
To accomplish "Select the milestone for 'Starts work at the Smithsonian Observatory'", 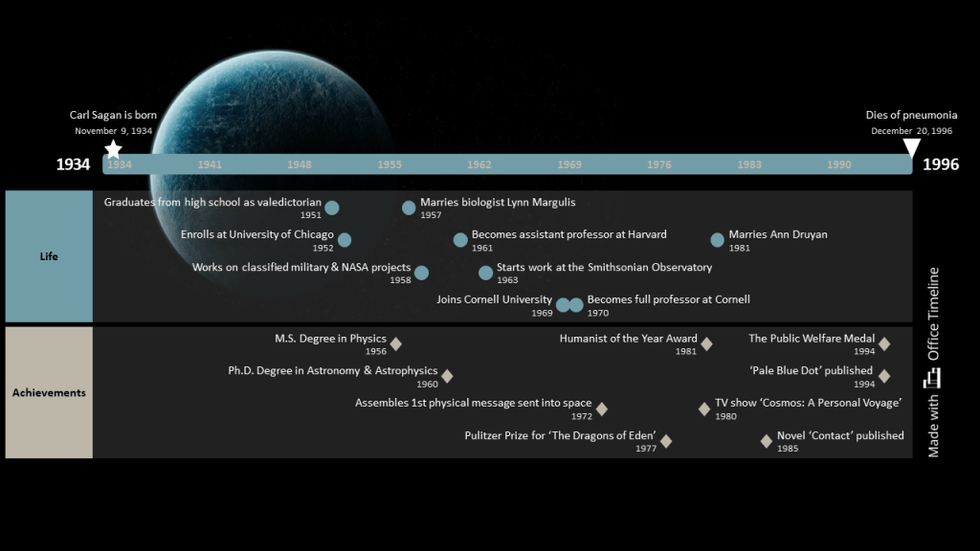I will click(485, 272).
